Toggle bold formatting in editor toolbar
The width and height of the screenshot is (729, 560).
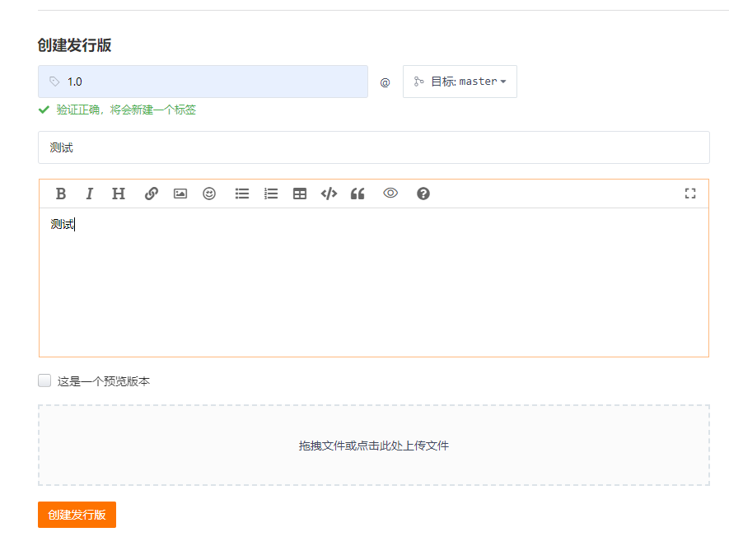coord(60,194)
